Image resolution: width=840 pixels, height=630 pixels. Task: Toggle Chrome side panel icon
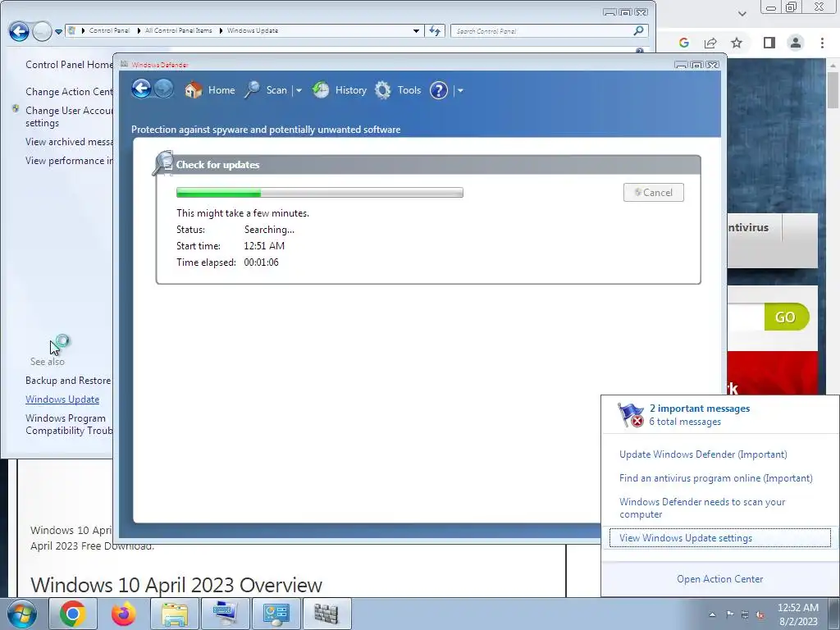769,43
